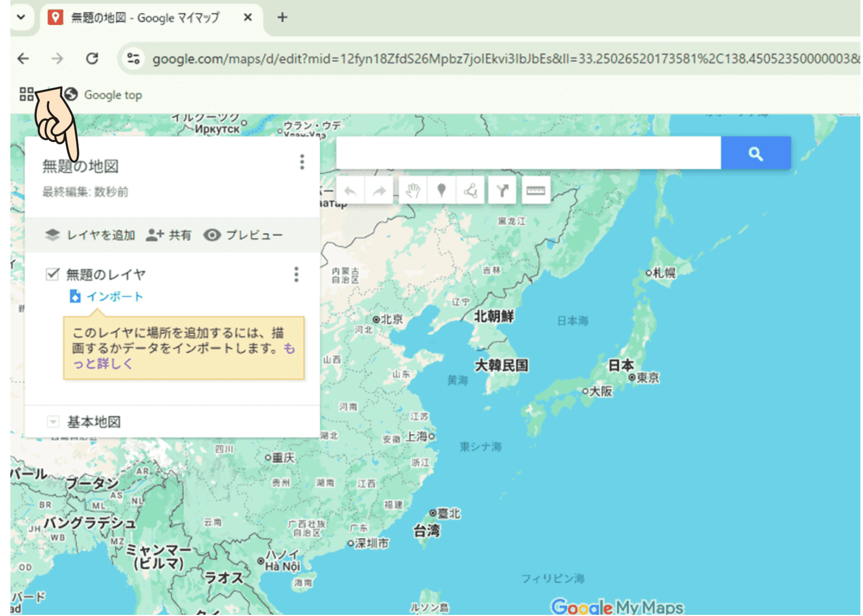The height and width of the screenshot is (616, 863).
Task: Uncheck the 無題のレイヤ layer checkbox
Action: click(x=52, y=274)
